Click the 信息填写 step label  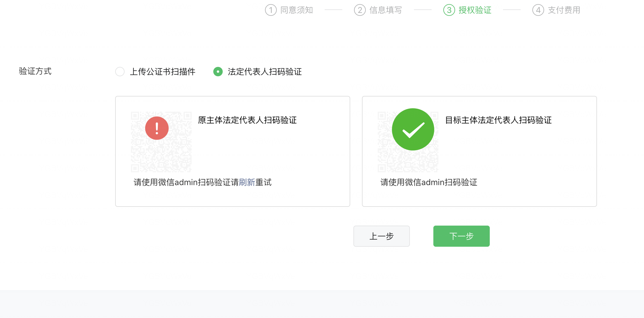[385, 10]
